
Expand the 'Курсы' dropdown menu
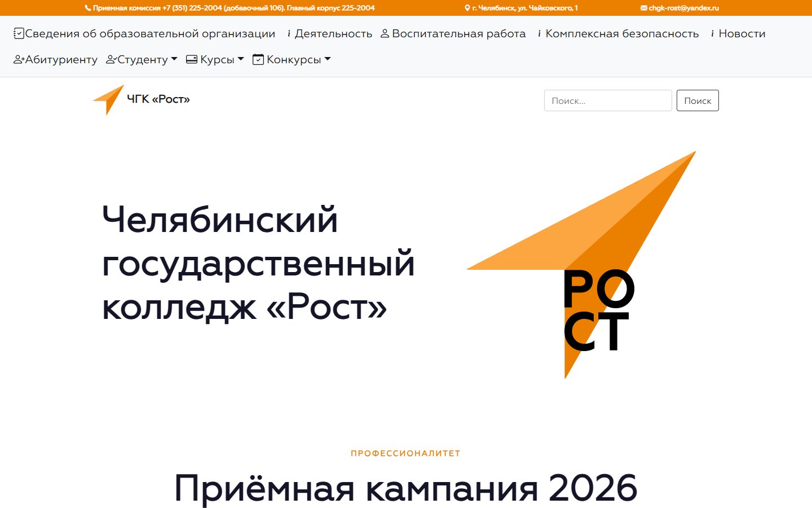coord(215,59)
